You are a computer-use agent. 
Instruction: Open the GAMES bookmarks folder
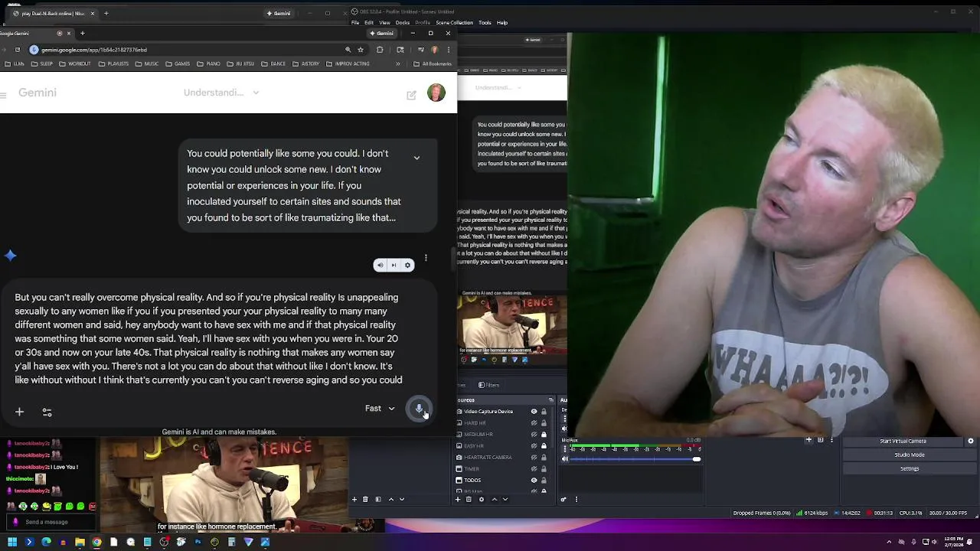[178, 64]
